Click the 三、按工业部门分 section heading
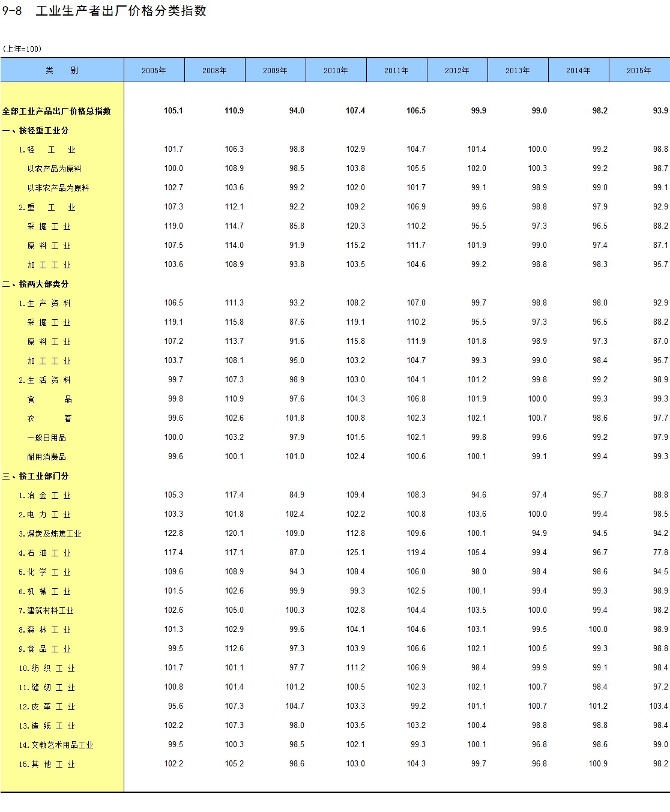 (x=35, y=476)
